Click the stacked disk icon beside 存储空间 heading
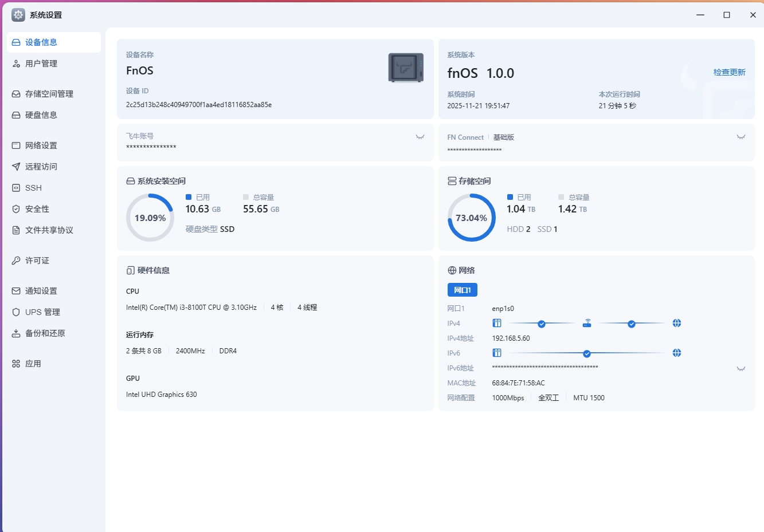This screenshot has height=532, width=764. point(452,181)
